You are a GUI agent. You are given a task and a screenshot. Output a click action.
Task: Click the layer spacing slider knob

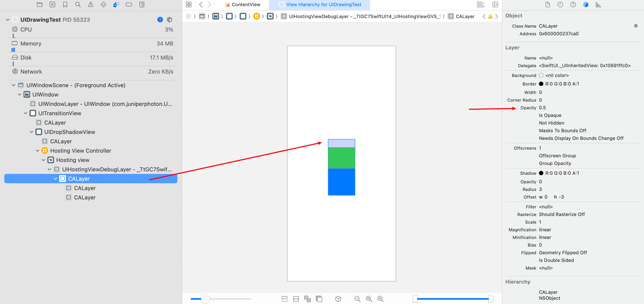[x=205, y=299]
